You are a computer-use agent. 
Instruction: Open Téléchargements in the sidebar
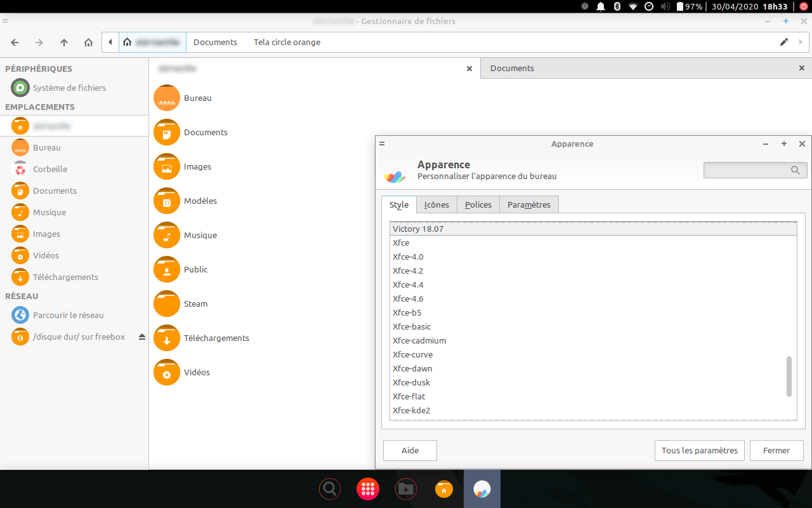coord(74,277)
